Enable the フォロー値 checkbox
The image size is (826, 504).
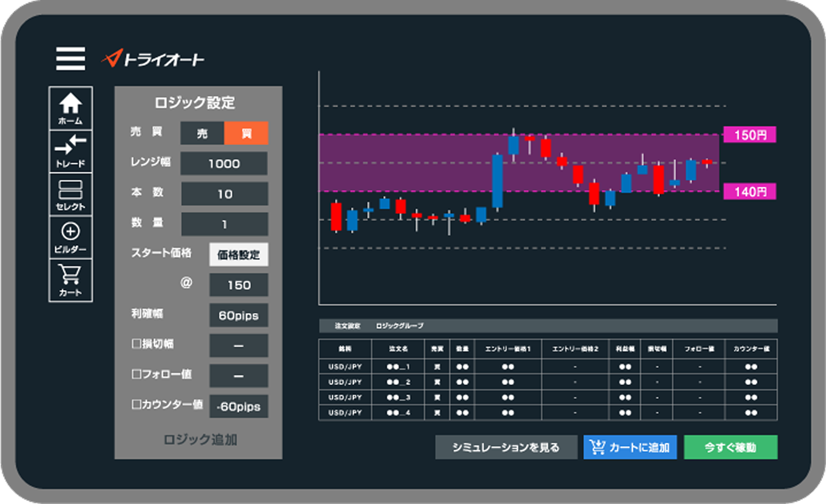pyautogui.click(x=136, y=375)
